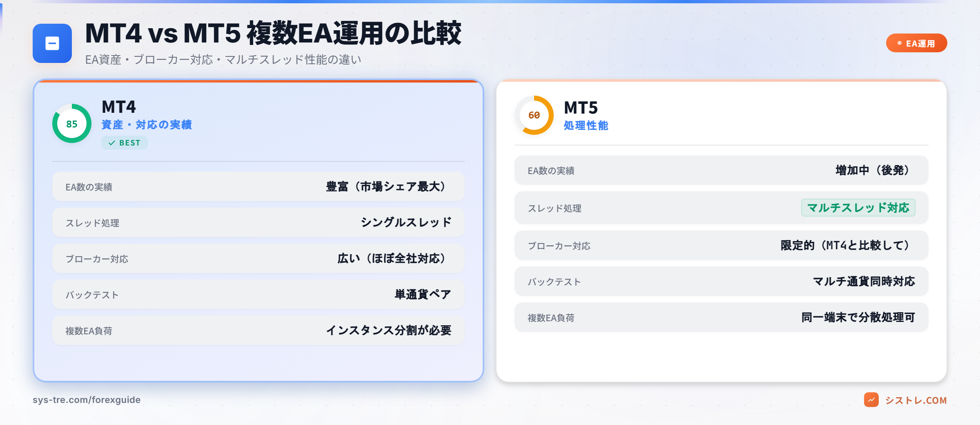Click the MT5 card heading

coord(581,108)
